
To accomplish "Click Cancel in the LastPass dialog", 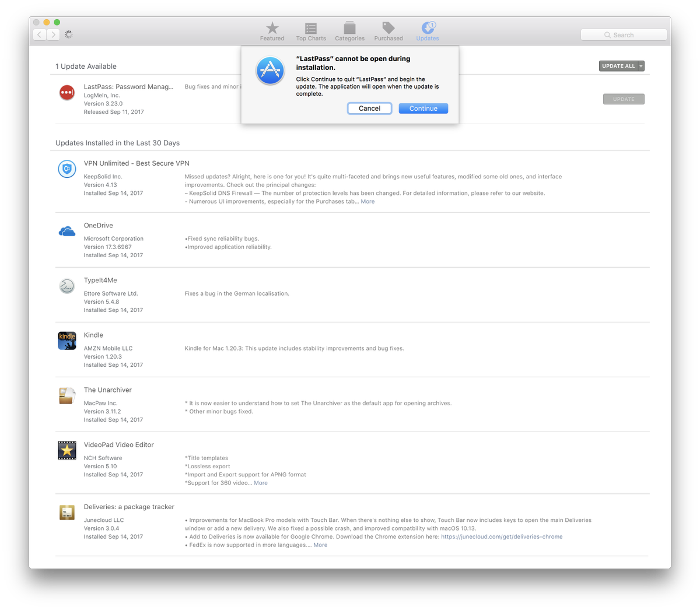I will [369, 108].
